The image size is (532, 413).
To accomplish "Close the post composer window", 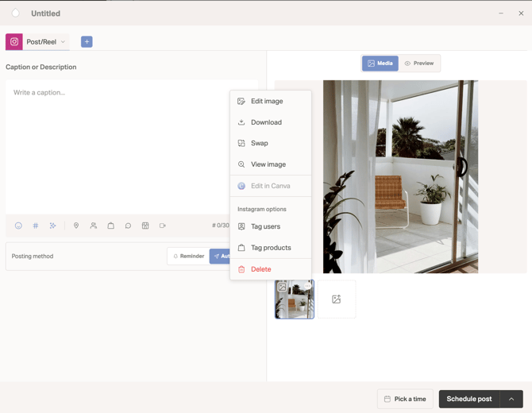I will (x=521, y=14).
